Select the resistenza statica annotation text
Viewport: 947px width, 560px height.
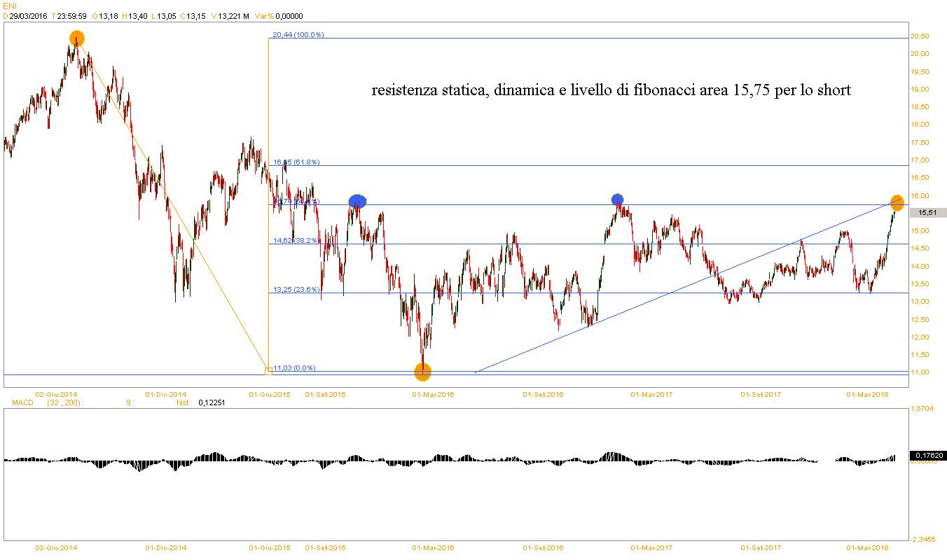pyautogui.click(x=611, y=90)
